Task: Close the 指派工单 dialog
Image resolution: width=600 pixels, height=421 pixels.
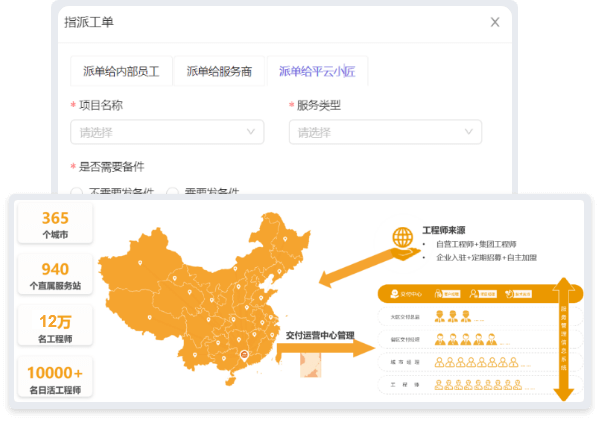Action: [x=495, y=21]
